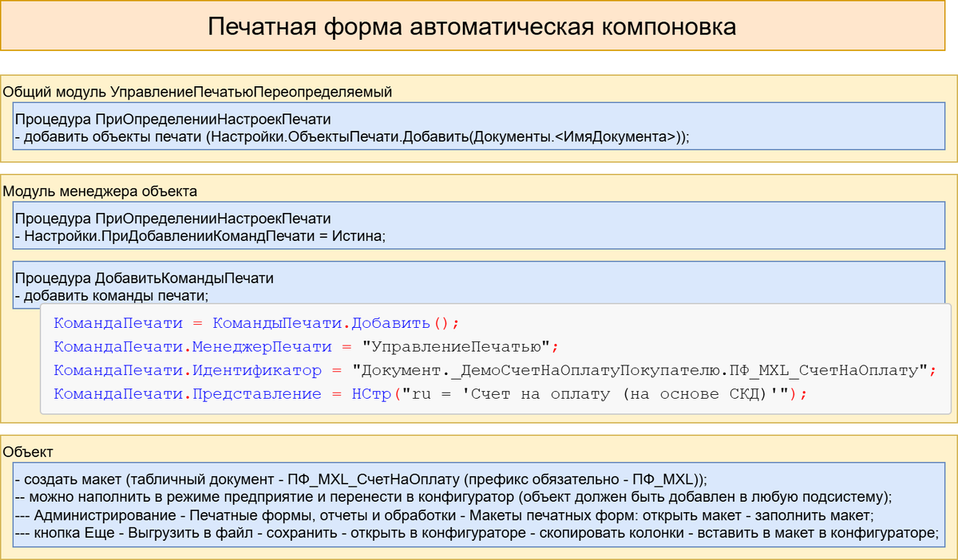Viewport: 958px width, 560px height.
Task: Click line '--- кнопка Еще - Выгрузить в файл'
Action: pyautogui.click(x=477, y=533)
